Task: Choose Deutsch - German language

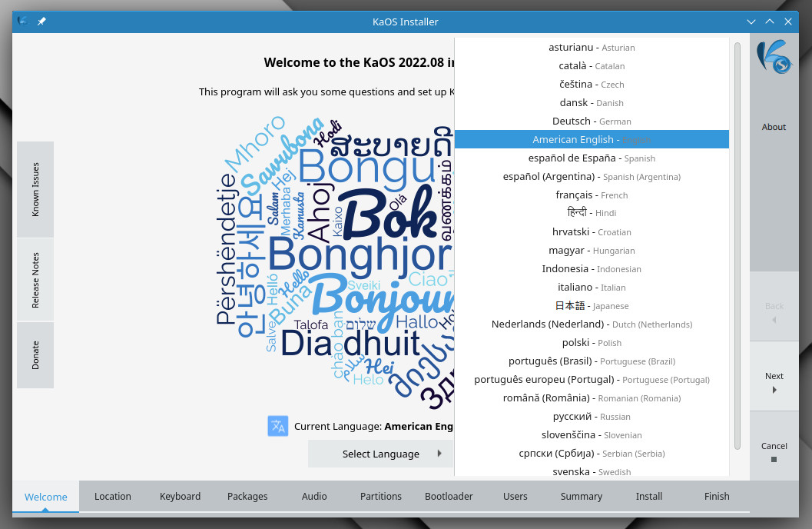Action: pyautogui.click(x=592, y=121)
